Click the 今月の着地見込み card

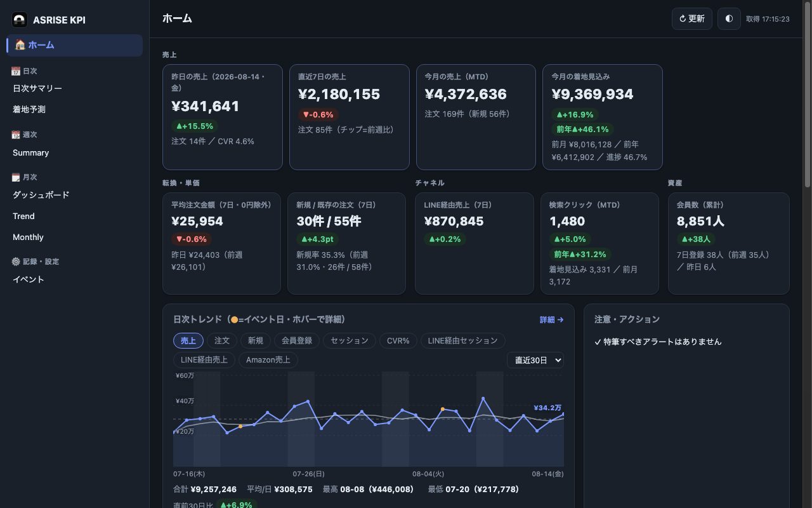(x=603, y=117)
